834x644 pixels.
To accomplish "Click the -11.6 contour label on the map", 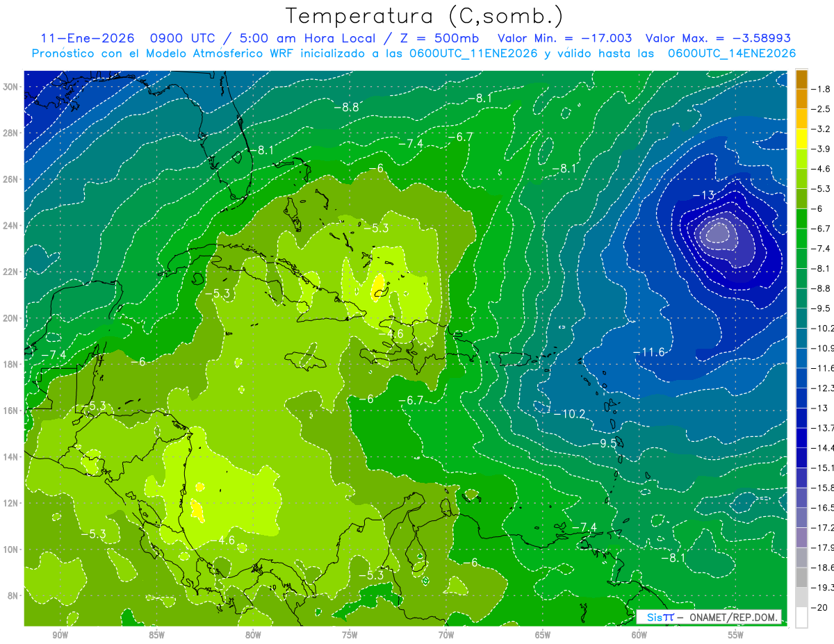I will [x=649, y=353].
